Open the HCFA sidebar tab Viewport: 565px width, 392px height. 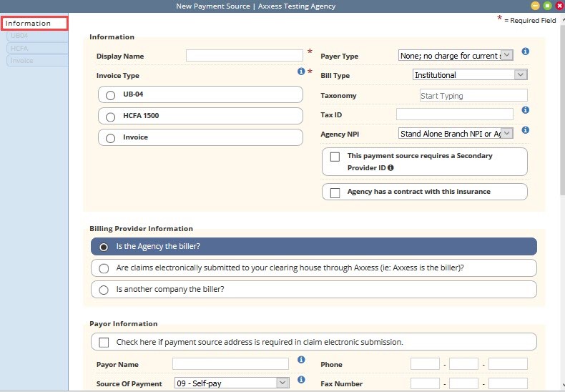pyautogui.click(x=19, y=48)
